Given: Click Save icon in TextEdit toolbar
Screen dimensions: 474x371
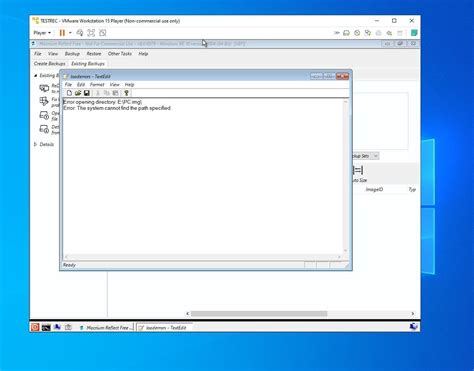Looking at the screenshot, I should click(x=86, y=93).
